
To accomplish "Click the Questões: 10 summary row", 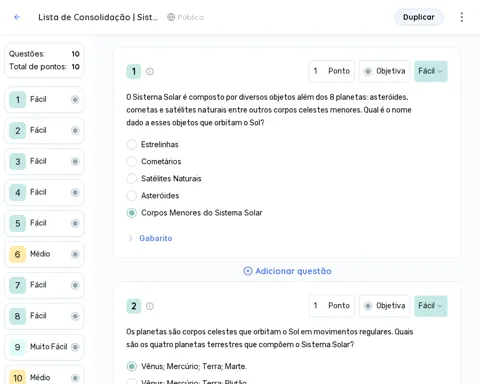I will pos(44,54).
